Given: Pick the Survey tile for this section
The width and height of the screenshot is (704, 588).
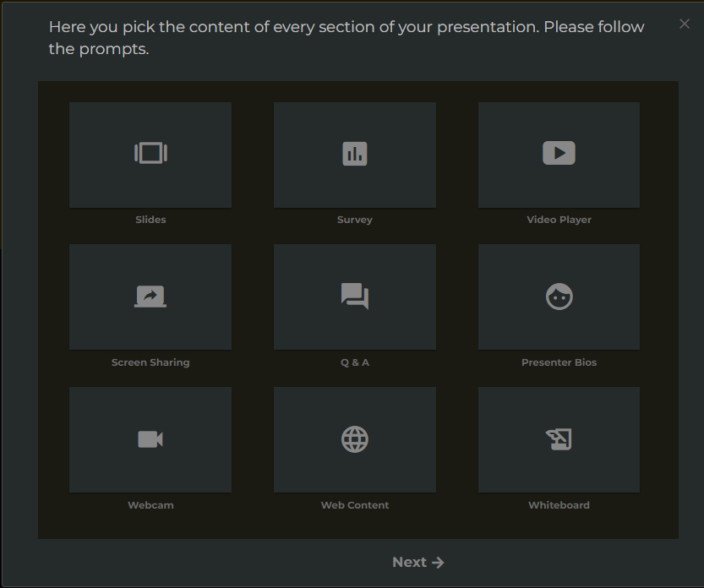Looking at the screenshot, I should pyautogui.click(x=354, y=155).
